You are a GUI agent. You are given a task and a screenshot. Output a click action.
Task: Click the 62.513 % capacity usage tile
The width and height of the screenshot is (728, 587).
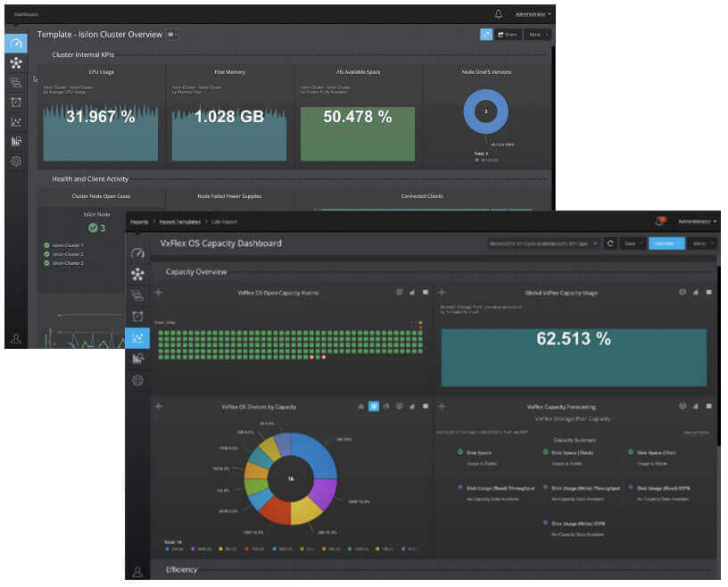(x=574, y=358)
